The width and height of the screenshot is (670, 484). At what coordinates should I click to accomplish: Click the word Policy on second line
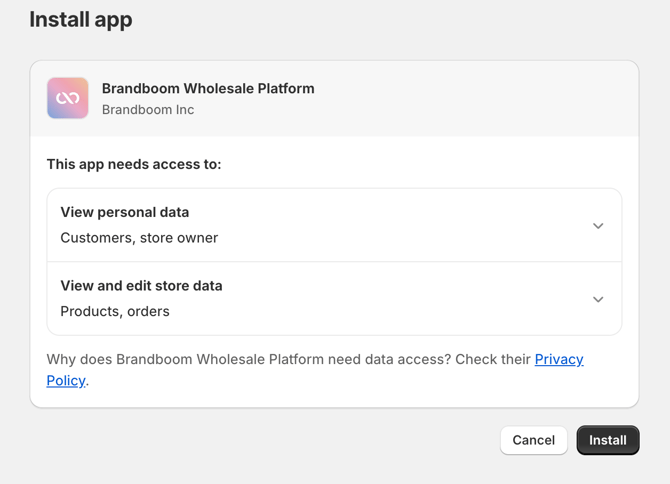click(66, 381)
